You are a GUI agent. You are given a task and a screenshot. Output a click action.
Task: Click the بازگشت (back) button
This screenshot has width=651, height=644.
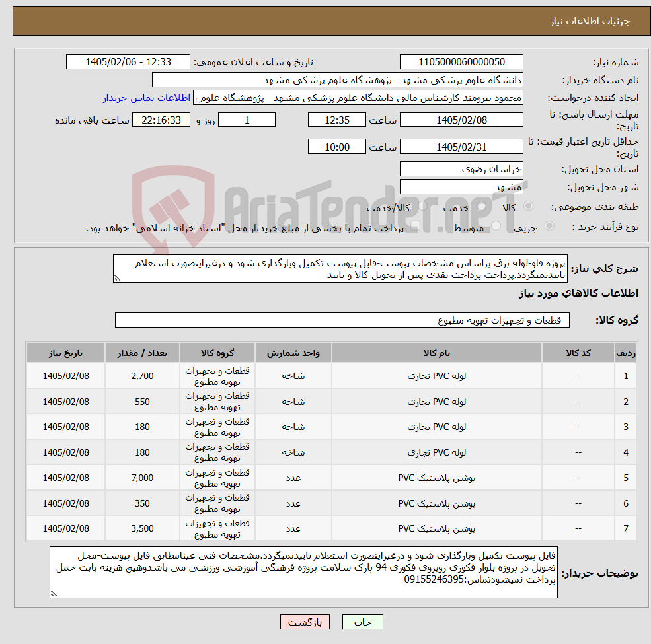[305, 622]
